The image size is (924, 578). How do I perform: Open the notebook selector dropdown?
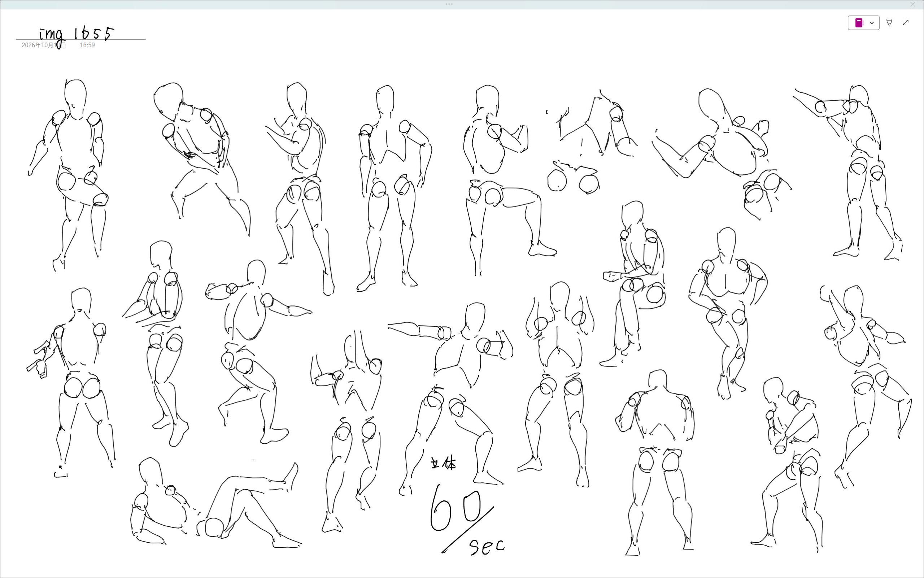(863, 23)
